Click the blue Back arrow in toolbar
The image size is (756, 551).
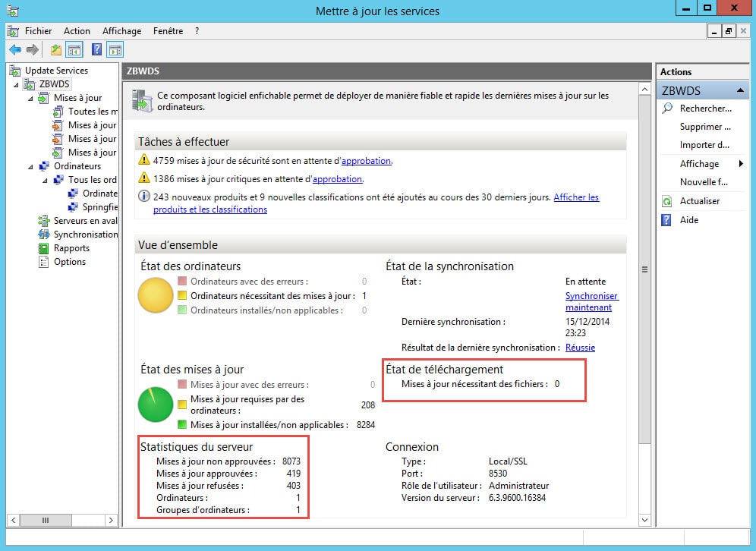pos(15,50)
